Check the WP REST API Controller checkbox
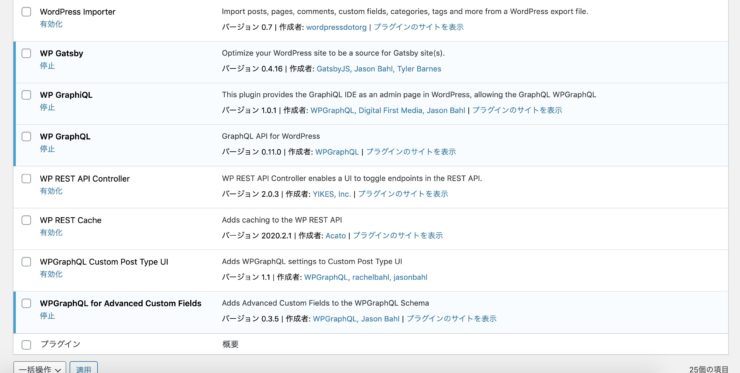The image size is (740, 373). tap(26, 178)
